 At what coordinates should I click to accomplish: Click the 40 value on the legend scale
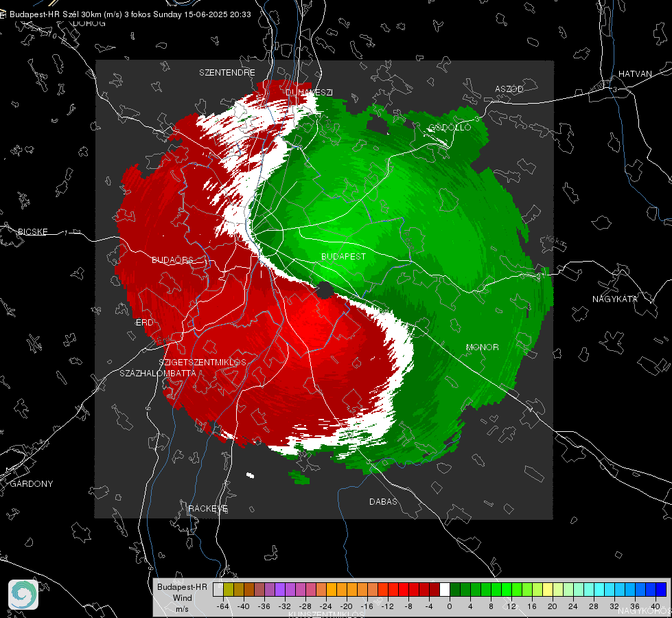click(x=655, y=606)
